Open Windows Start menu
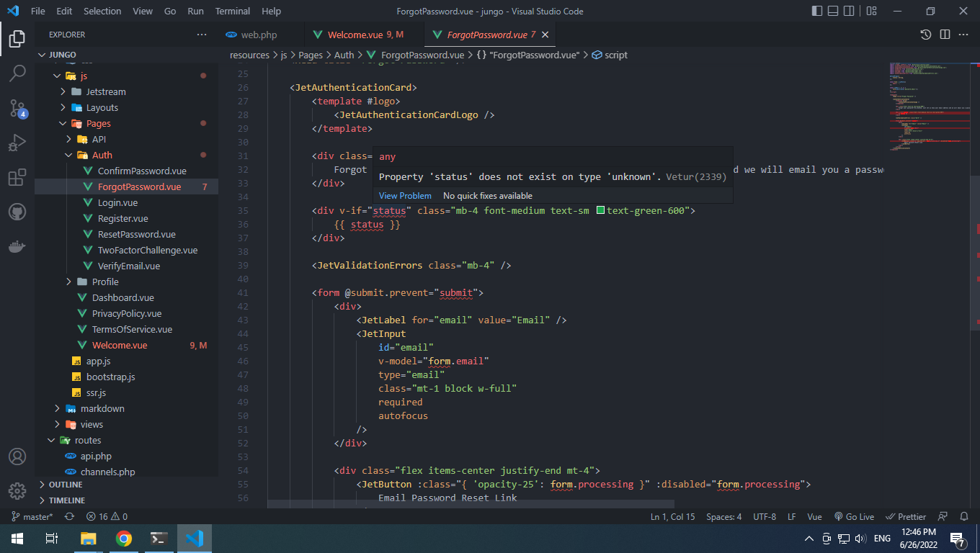This screenshot has height=553, width=980. 17,538
